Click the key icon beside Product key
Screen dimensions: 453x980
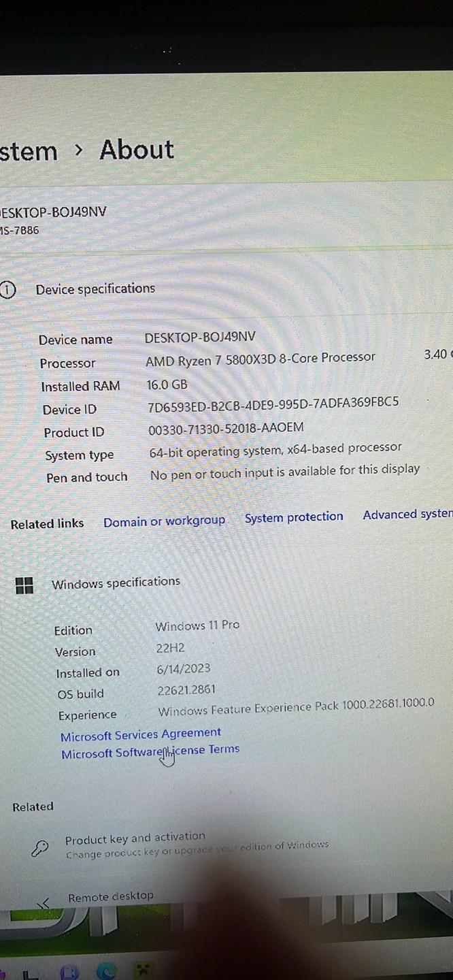(40, 848)
